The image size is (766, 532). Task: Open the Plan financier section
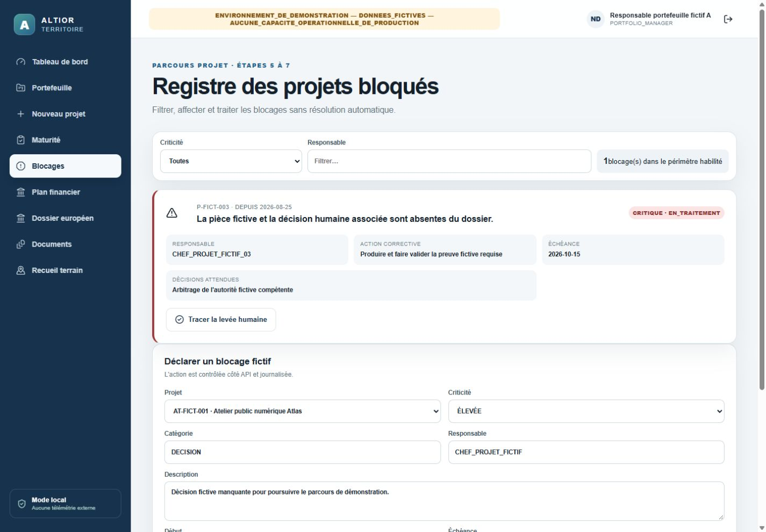click(66, 192)
